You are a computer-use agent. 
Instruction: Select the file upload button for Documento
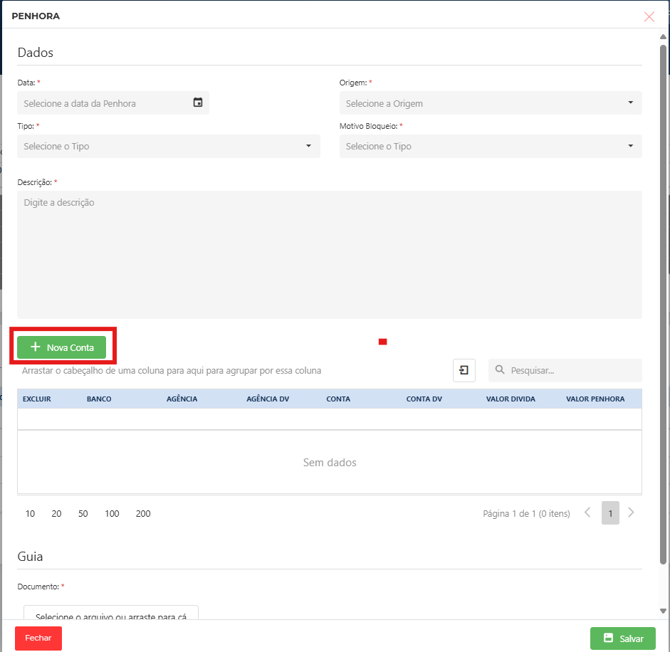tap(111, 617)
